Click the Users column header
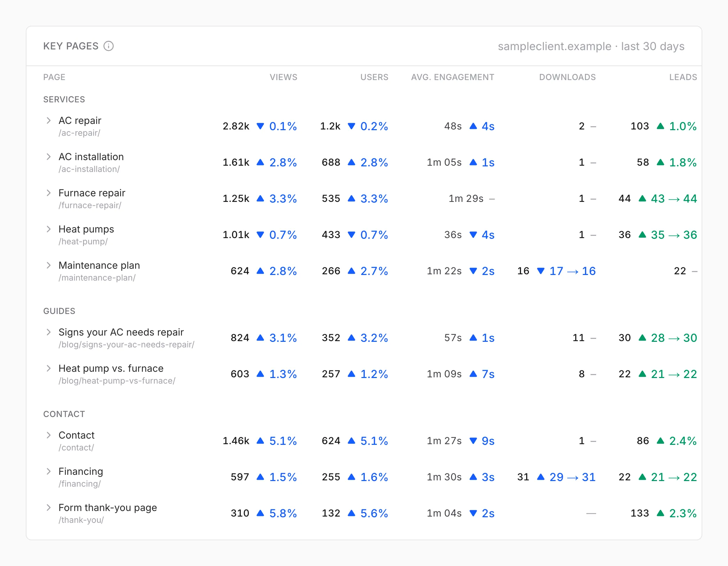This screenshot has width=728, height=566. tap(374, 77)
